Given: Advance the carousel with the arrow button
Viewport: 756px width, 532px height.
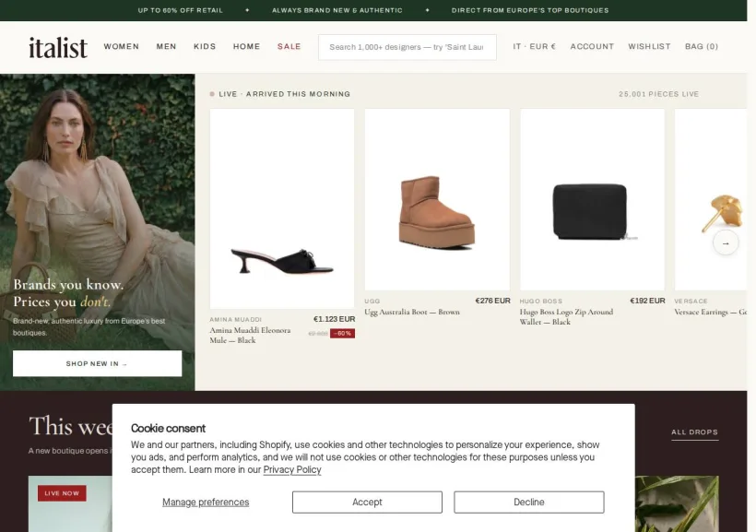Looking at the screenshot, I should (726, 243).
